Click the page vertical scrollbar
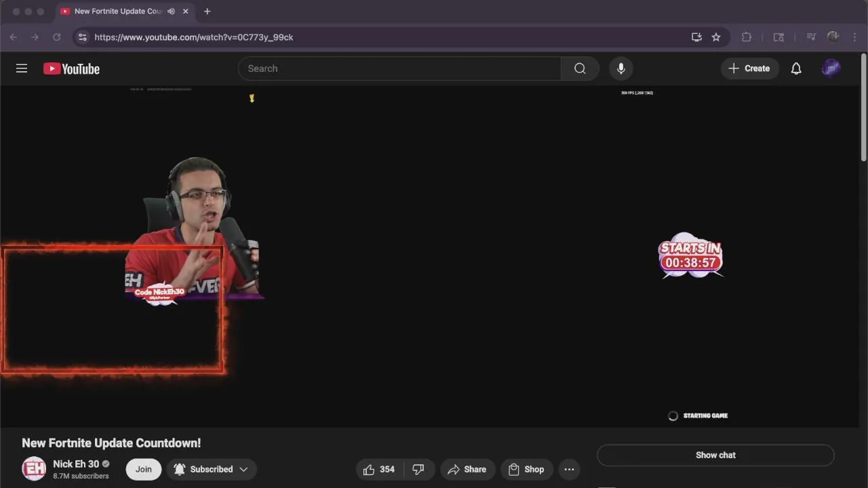Viewport: 868px width, 488px height. (863, 108)
